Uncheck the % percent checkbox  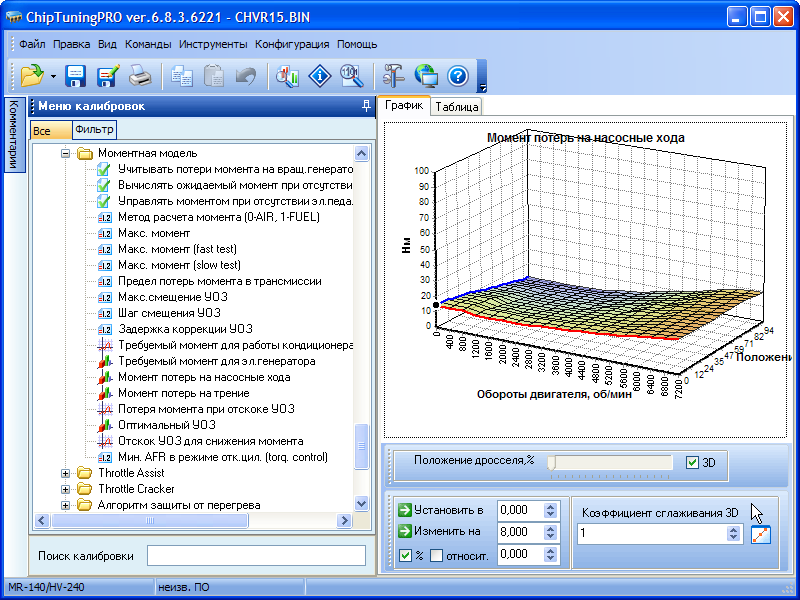tap(405, 555)
